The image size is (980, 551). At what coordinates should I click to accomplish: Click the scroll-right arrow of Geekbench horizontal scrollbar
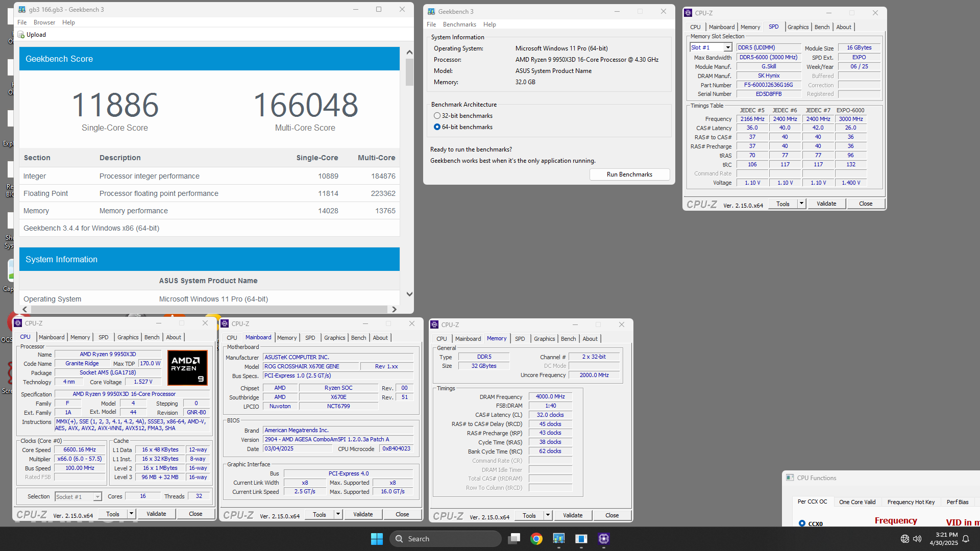pos(394,309)
